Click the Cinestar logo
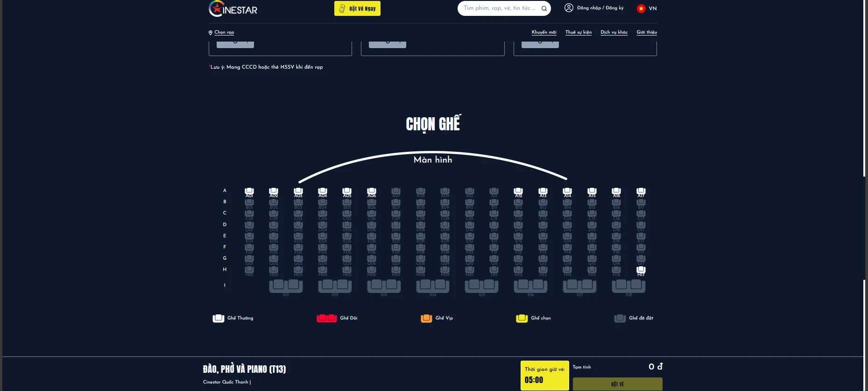 click(x=233, y=9)
